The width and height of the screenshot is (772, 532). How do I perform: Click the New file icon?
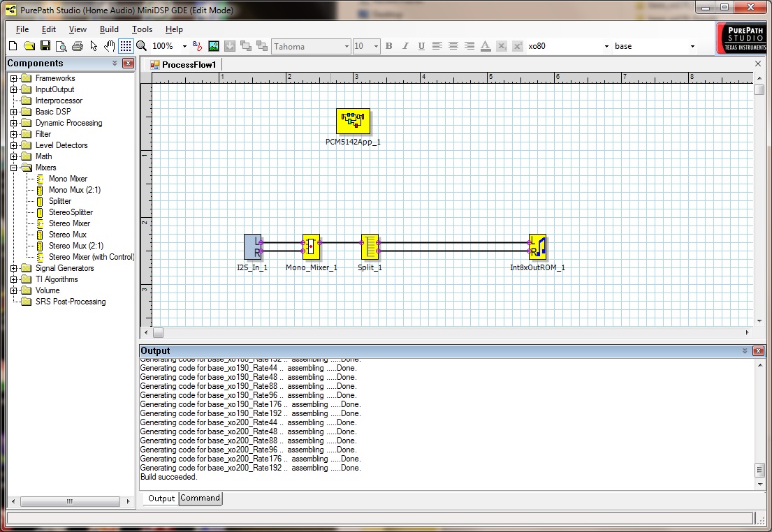coord(13,46)
